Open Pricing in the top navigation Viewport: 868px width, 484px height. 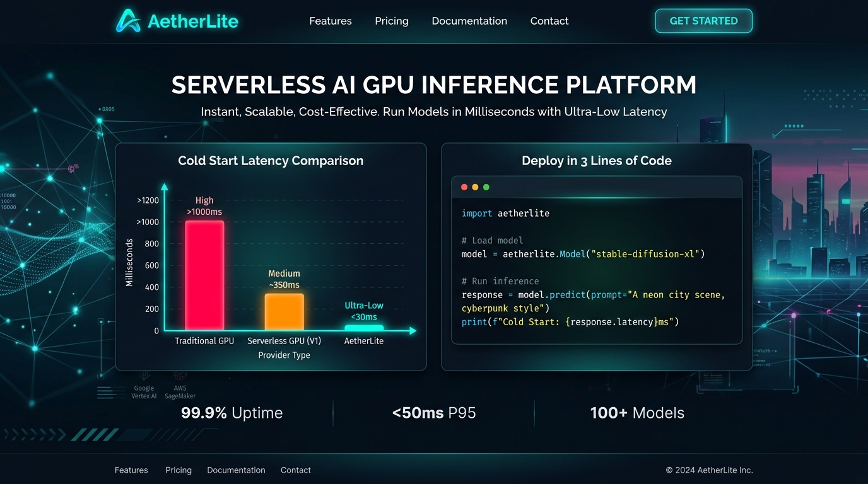point(392,21)
